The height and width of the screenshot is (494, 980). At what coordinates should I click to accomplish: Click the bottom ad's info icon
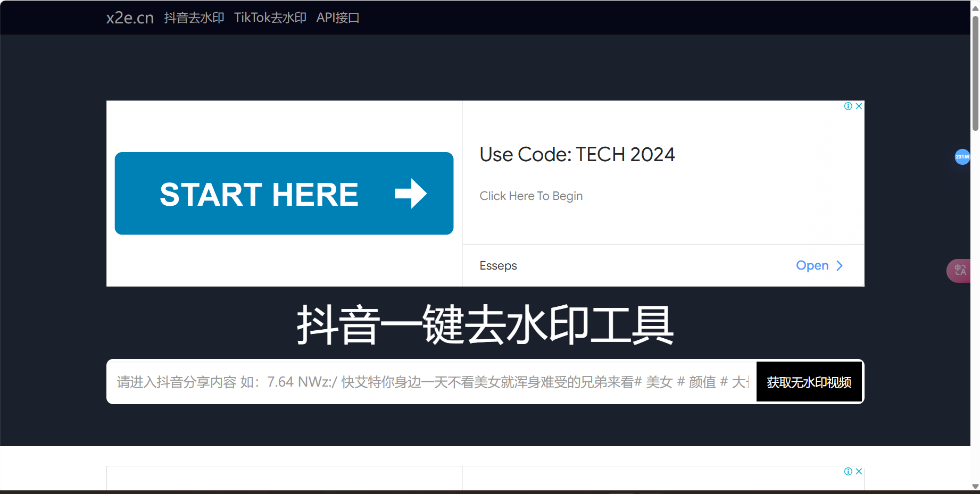click(x=848, y=472)
